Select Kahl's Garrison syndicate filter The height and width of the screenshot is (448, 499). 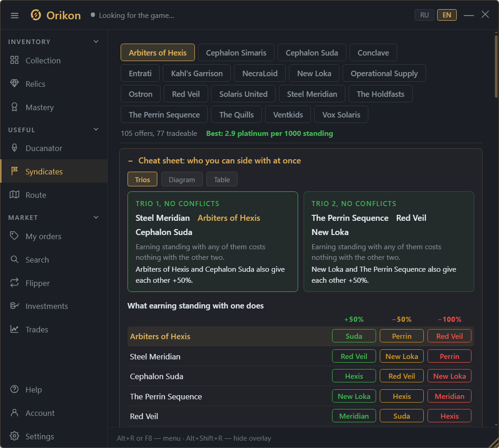coord(197,73)
